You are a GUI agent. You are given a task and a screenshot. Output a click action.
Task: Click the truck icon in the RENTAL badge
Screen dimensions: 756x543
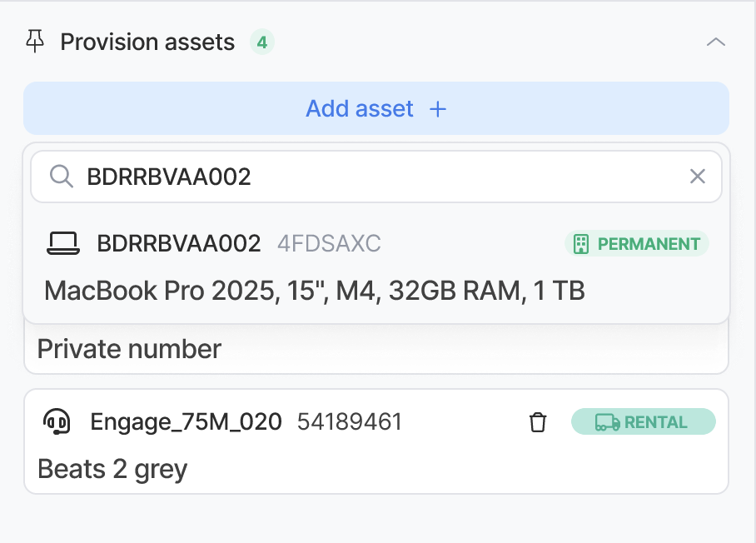pos(607,422)
